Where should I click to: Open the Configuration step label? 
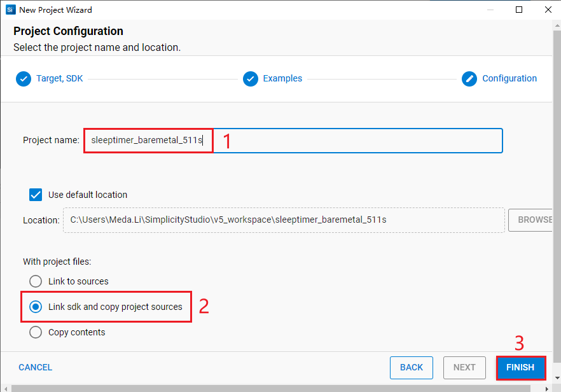pos(509,78)
